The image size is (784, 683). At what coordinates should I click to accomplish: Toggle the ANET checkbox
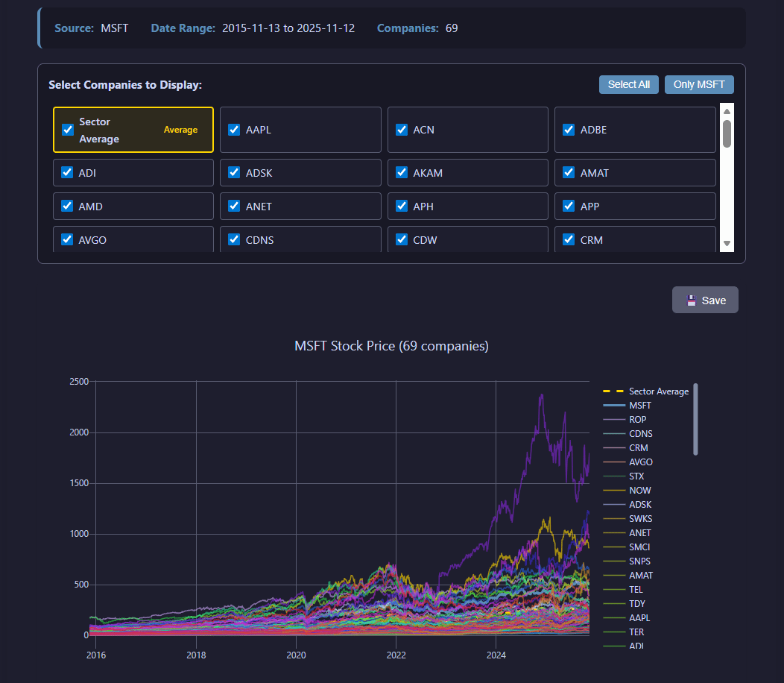(234, 206)
